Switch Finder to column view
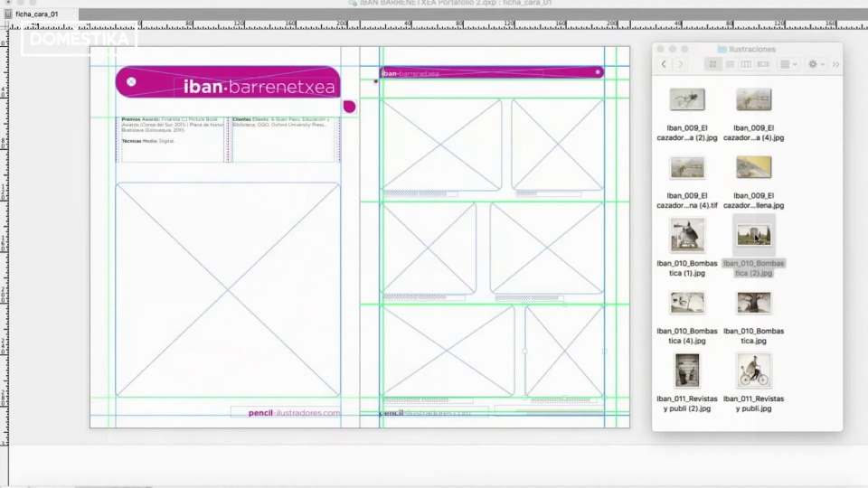 pyautogui.click(x=746, y=64)
